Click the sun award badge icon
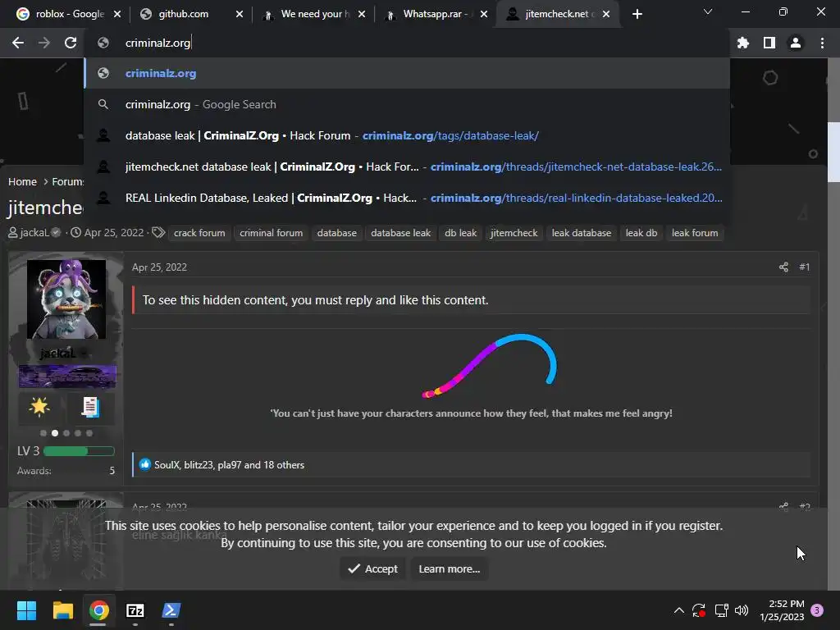840x630 pixels. pyautogui.click(x=39, y=407)
